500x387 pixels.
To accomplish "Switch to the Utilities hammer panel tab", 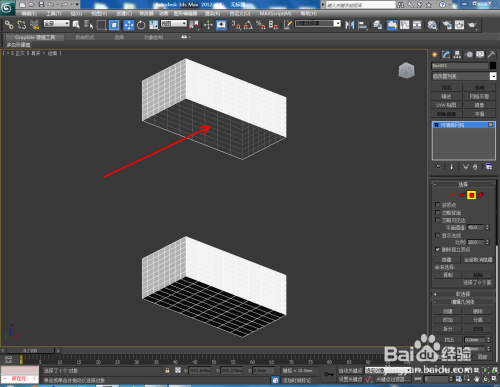I will coord(491,55).
